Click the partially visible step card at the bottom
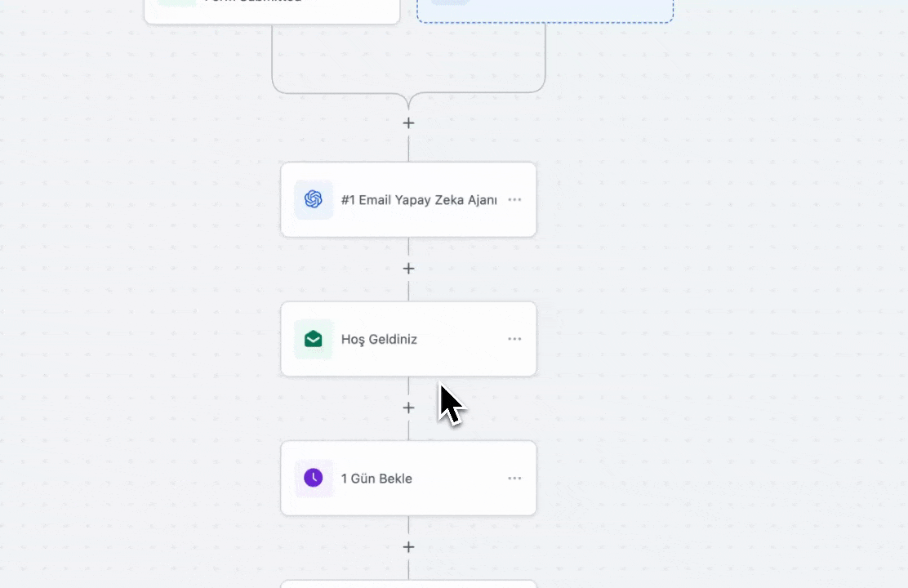908x588 pixels. (408, 583)
